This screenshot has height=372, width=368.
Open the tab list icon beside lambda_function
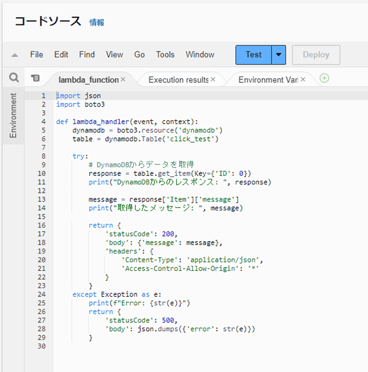click(35, 78)
